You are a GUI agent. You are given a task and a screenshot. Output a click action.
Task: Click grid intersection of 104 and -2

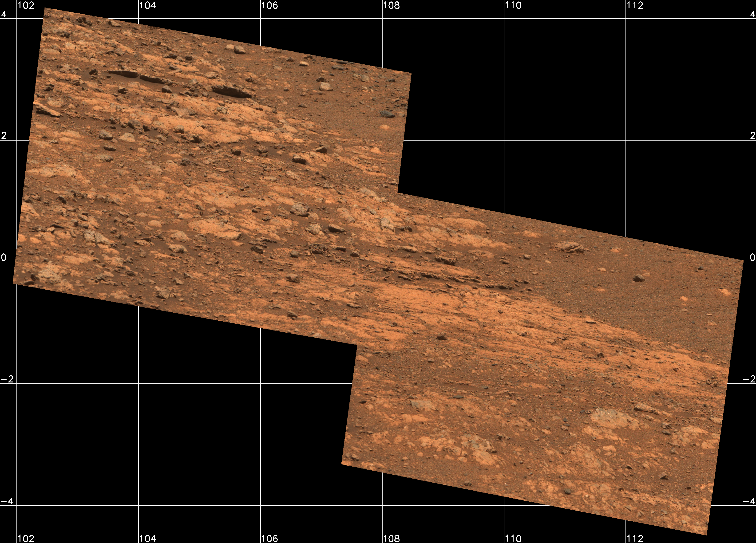[139, 384]
